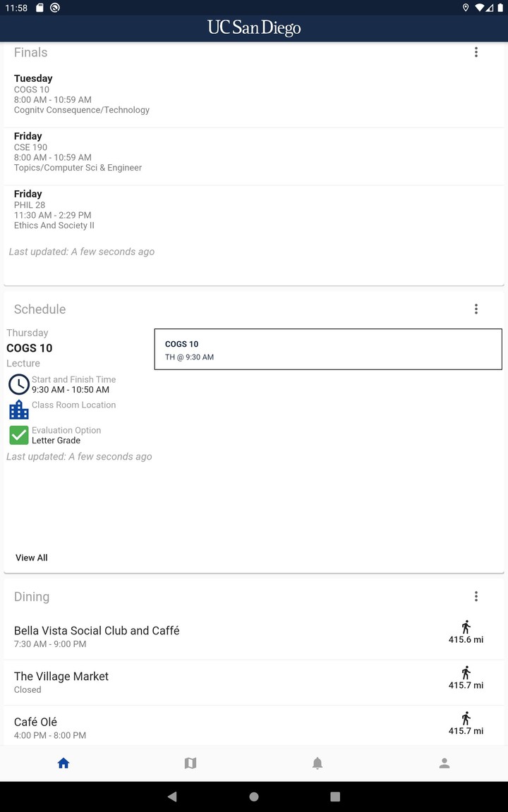
Task: Open the Dining card three-dot menu
Action: [x=476, y=596]
